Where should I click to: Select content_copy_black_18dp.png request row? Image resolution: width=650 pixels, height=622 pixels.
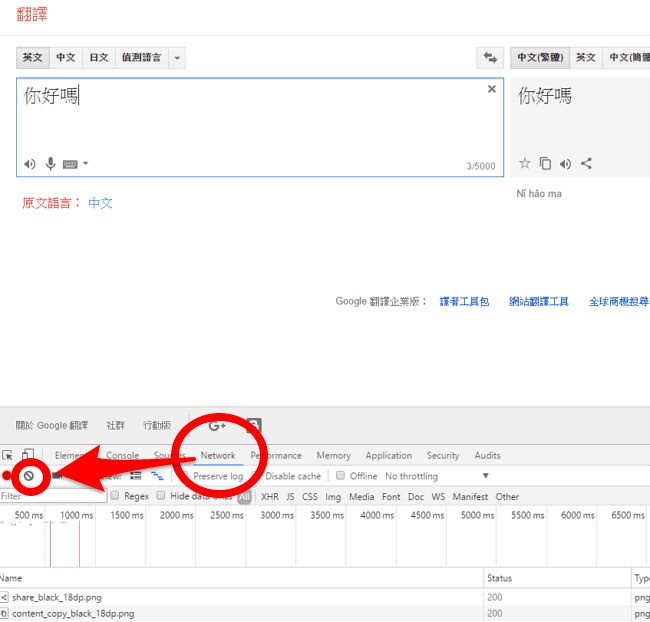pyautogui.click(x=325, y=613)
